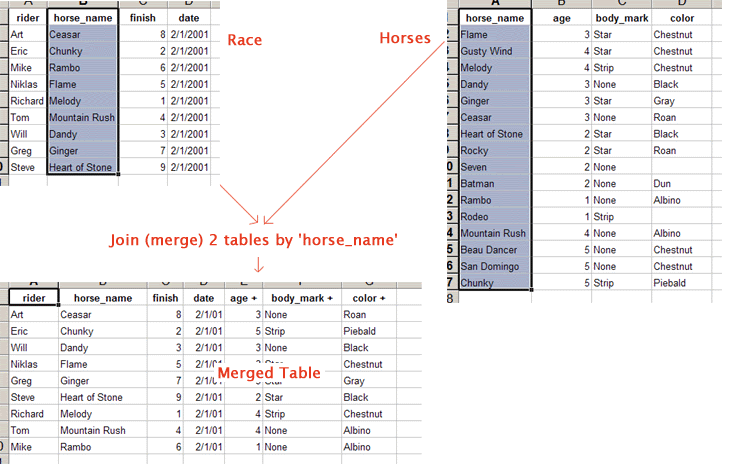Viewport: 730px width, 471px height.
Task: Select the 'age' header in Horses table
Action: click(x=561, y=19)
